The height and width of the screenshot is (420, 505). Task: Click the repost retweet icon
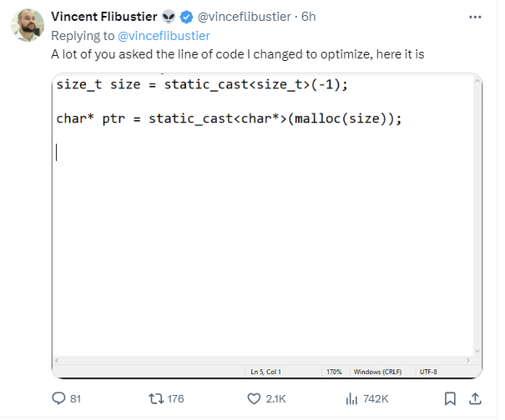point(155,398)
